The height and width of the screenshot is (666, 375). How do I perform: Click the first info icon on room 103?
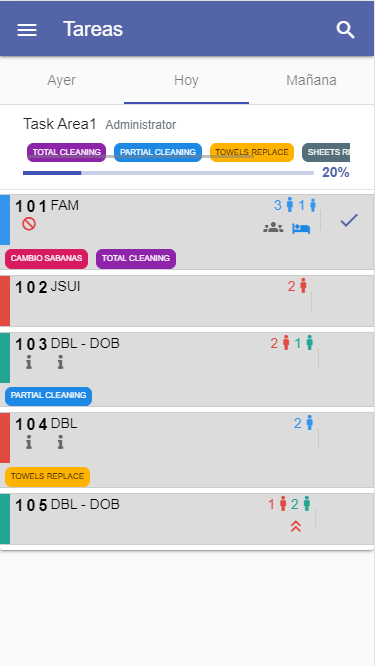click(28, 362)
